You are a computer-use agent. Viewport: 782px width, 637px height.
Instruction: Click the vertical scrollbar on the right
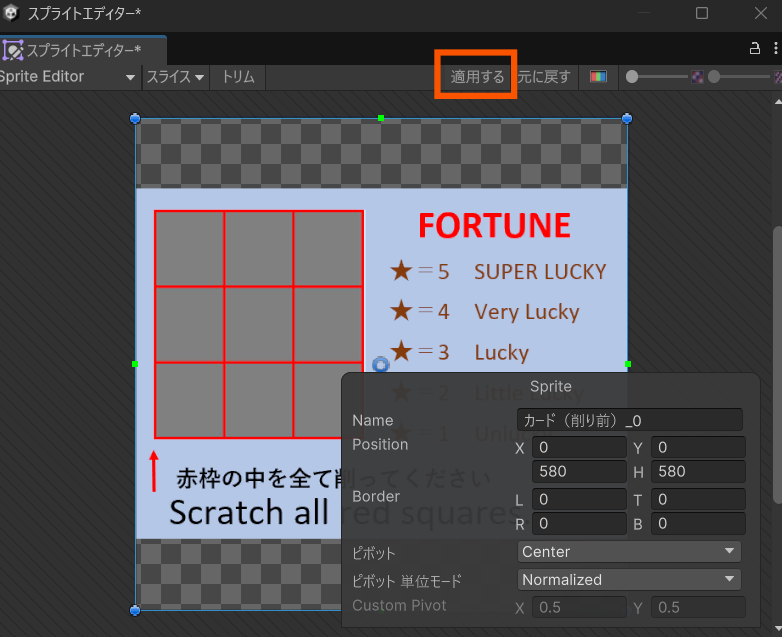[778, 364]
